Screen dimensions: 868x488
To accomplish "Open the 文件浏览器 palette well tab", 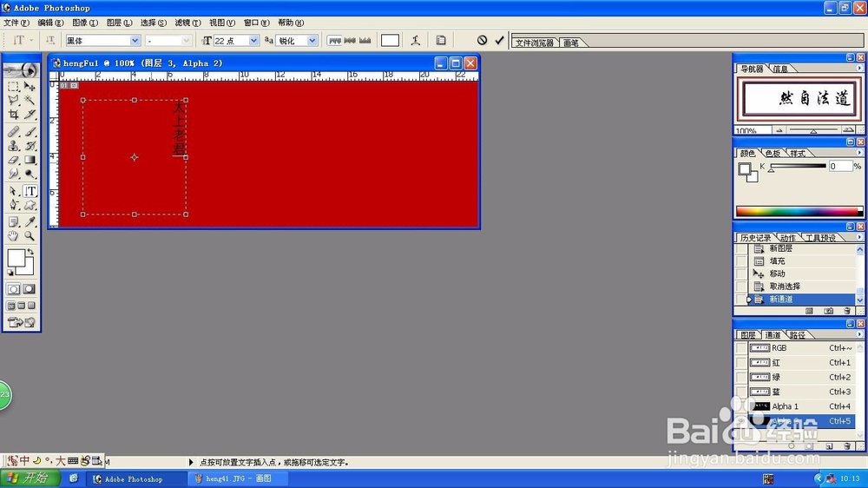I will [x=535, y=43].
